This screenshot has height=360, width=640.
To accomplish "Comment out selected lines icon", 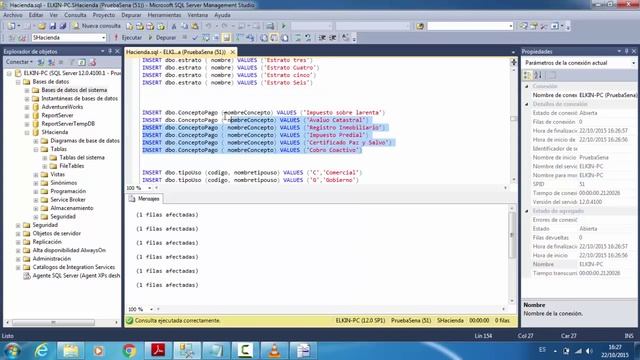I will click(298, 38).
